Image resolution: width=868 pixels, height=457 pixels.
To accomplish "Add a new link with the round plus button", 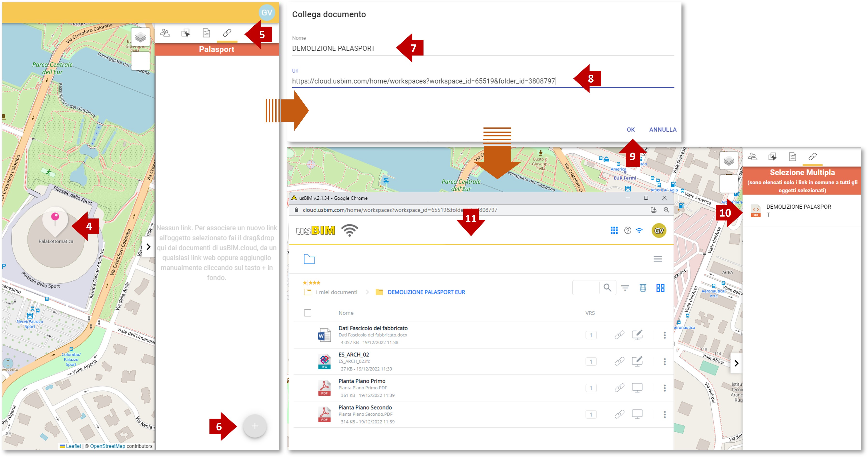I will [255, 426].
